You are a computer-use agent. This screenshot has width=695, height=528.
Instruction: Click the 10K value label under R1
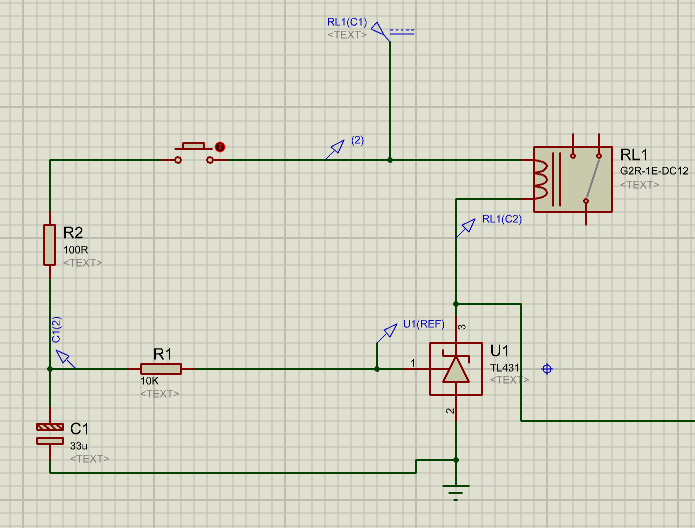(x=151, y=381)
